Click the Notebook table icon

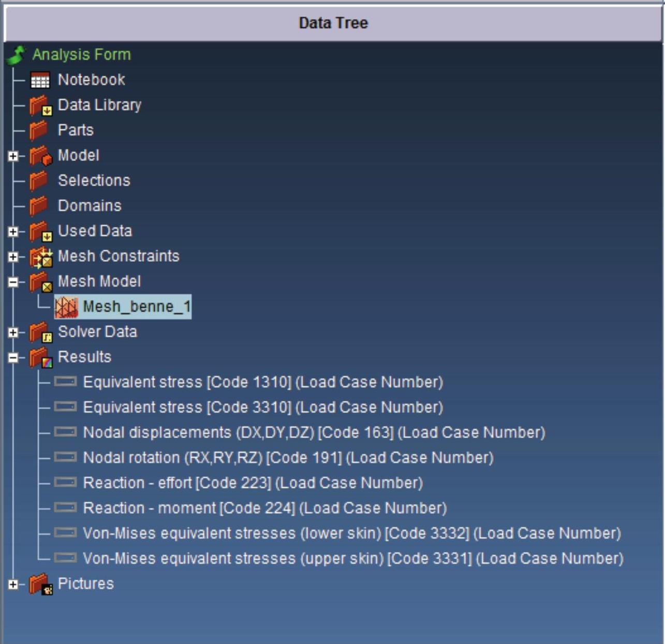40,80
